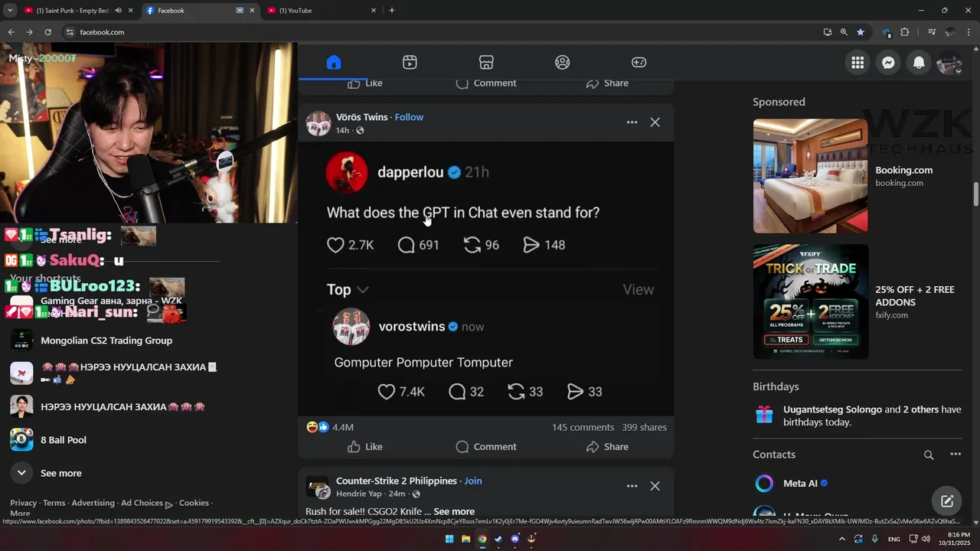The width and height of the screenshot is (980, 551).
Task: Open media controls music icon
Action: (932, 32)
